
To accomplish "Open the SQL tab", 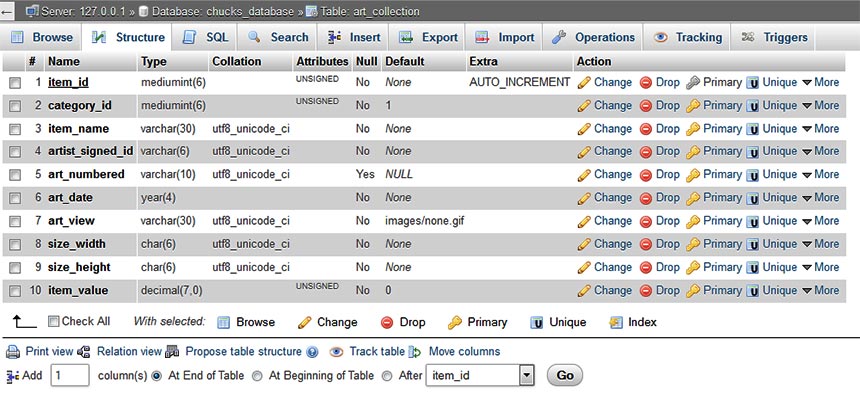I will coord(206,37).
